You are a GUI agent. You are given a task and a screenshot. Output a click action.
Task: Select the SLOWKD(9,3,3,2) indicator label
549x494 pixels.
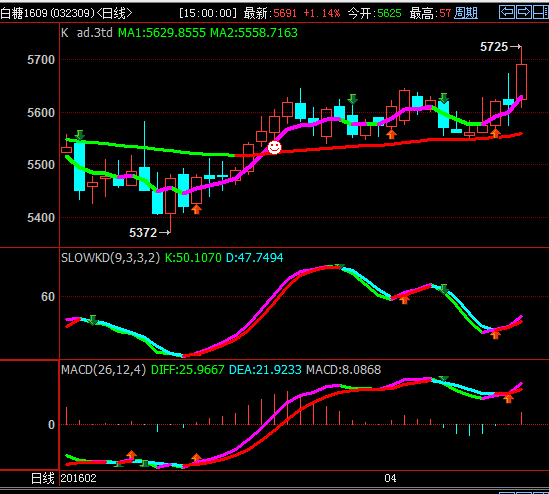[x=110, y=258]
